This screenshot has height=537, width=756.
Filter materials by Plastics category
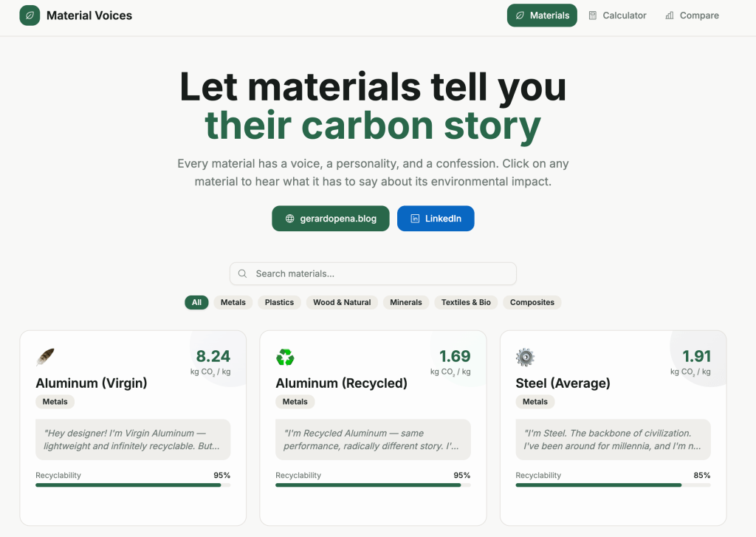[279, 302]
